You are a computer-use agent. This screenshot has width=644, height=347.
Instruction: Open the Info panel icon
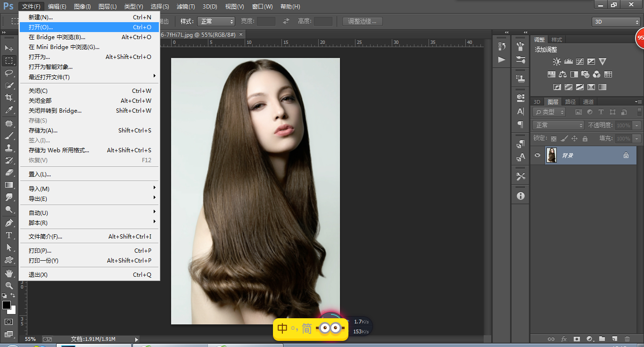point(520,196)
